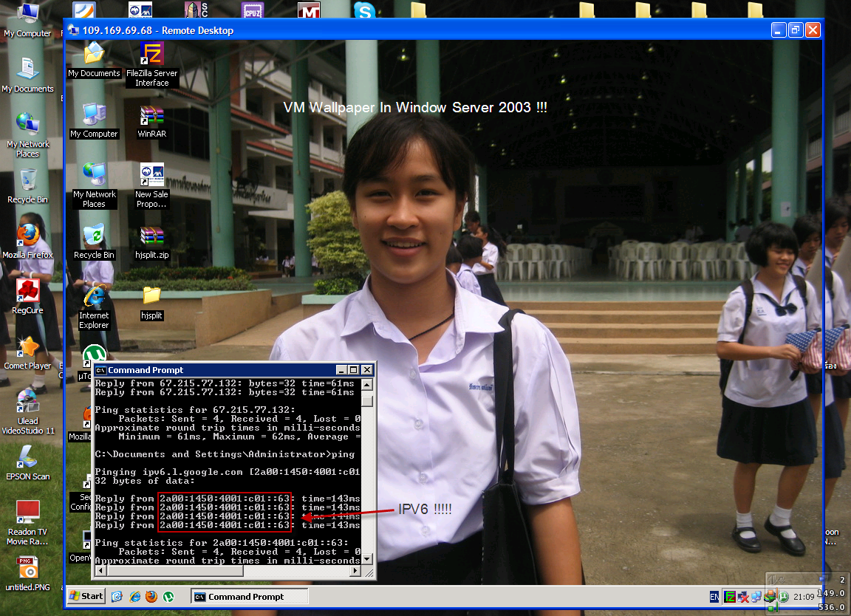Click uTorrent quick launch icon
The image size is (851, 616).
coord(168,597)
